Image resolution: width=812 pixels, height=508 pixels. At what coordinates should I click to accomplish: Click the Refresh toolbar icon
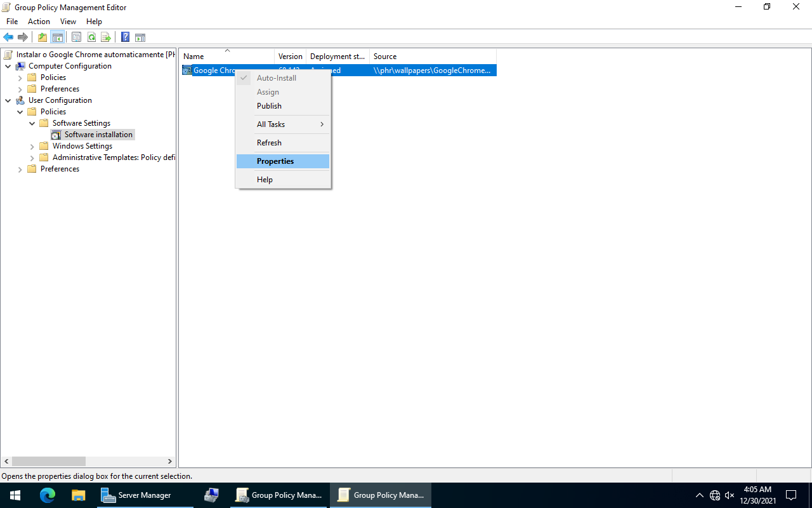(x=91, y=37)
